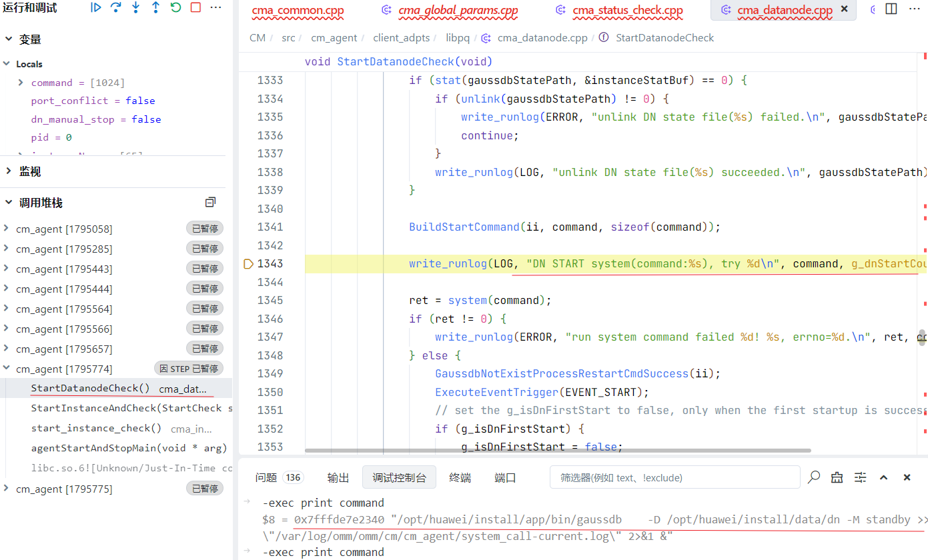Click the client_adpts breadcrumb

coord(402,38)
